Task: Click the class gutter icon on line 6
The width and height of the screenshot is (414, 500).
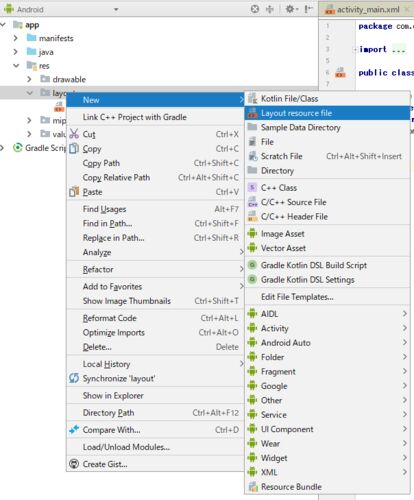Action: pos(340,72)
